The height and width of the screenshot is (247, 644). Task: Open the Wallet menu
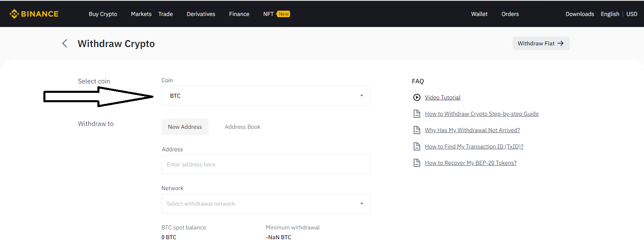click(x=480, y=14)
